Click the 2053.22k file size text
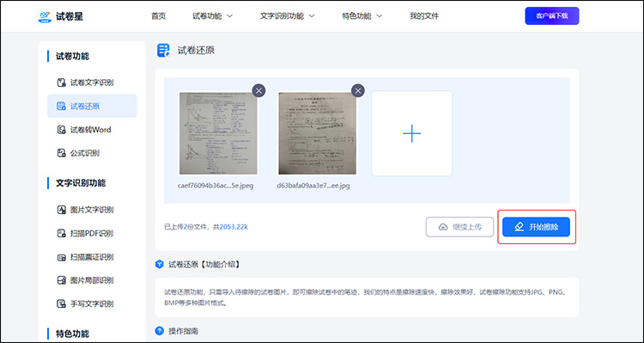The image size is (644, 343). coord(234,227)
